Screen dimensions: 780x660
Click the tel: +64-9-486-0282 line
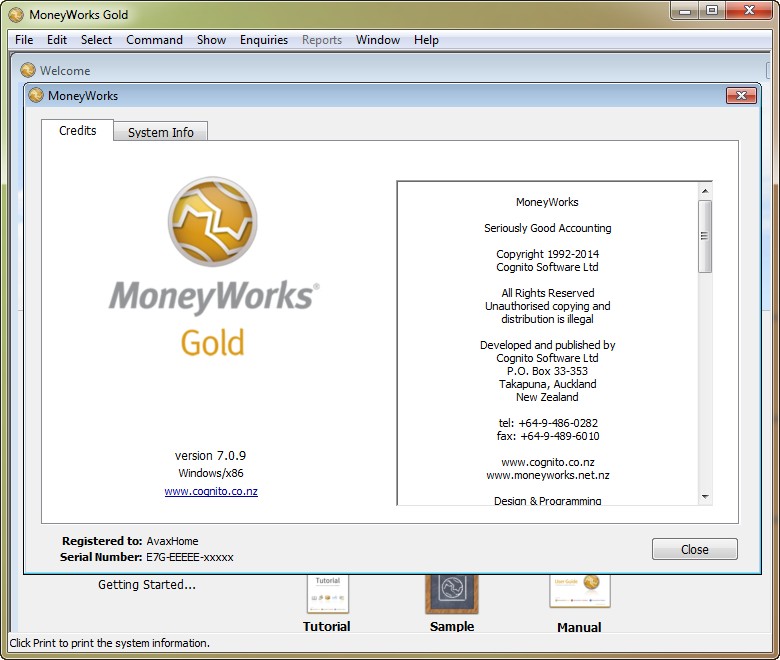click(548, 423)
